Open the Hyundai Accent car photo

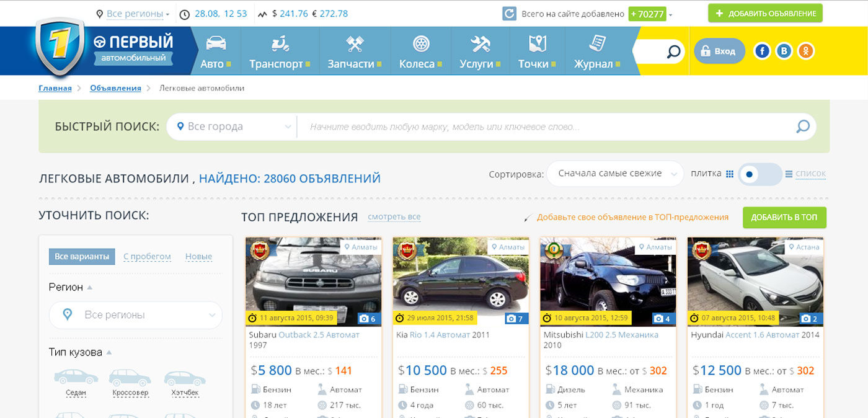(x=755, y=282)
